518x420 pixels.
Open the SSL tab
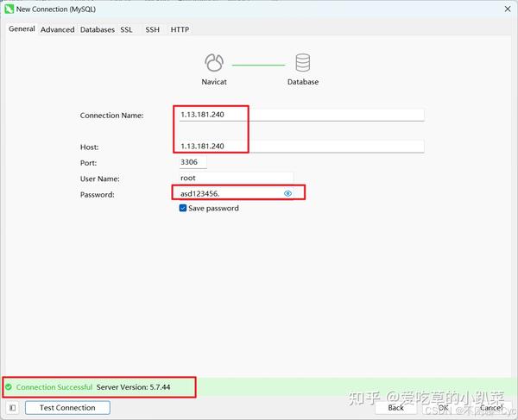(126, 29)
